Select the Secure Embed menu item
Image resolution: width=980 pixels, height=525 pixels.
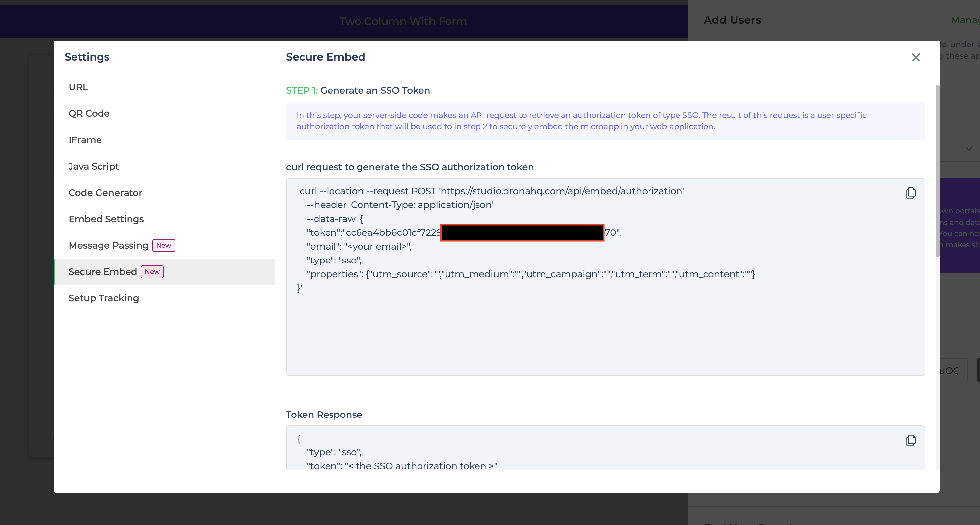[x=165, y=272]
